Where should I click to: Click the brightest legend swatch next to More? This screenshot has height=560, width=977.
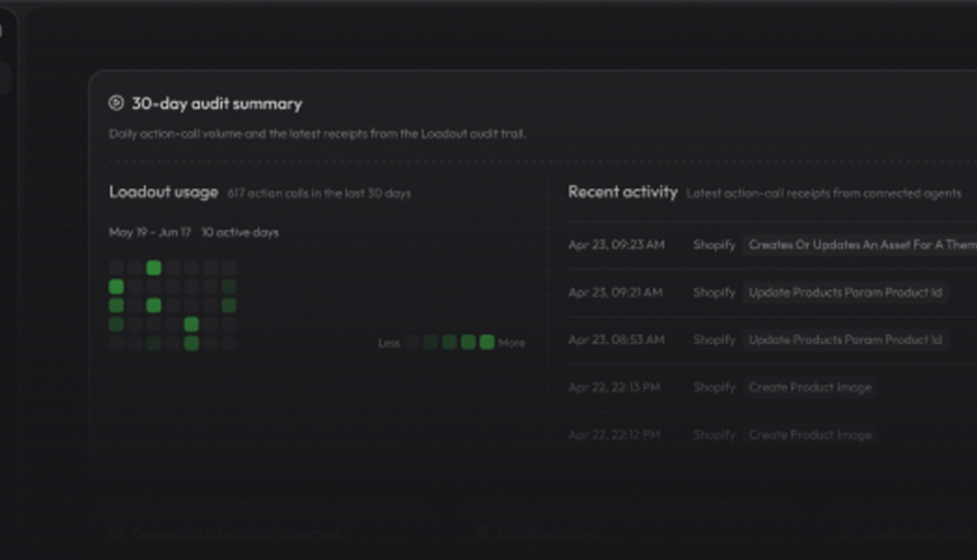(488, 342)
